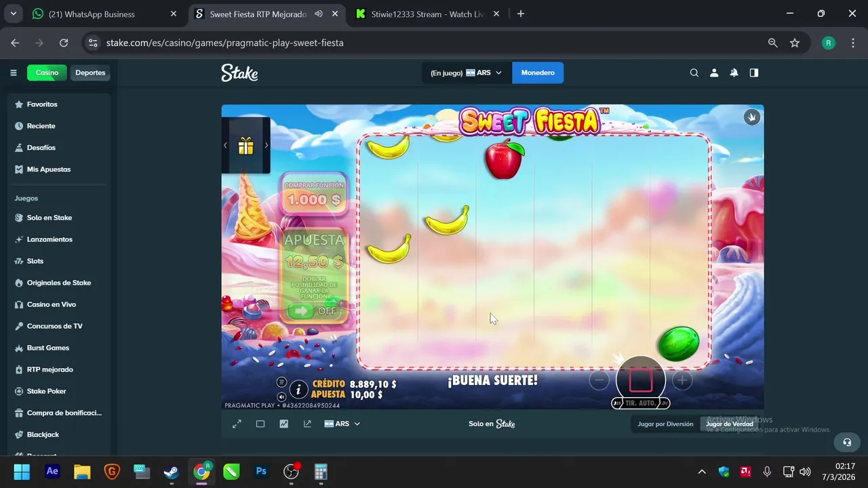
Task: Expand ARS dropdown below the game
Action: 342,424
